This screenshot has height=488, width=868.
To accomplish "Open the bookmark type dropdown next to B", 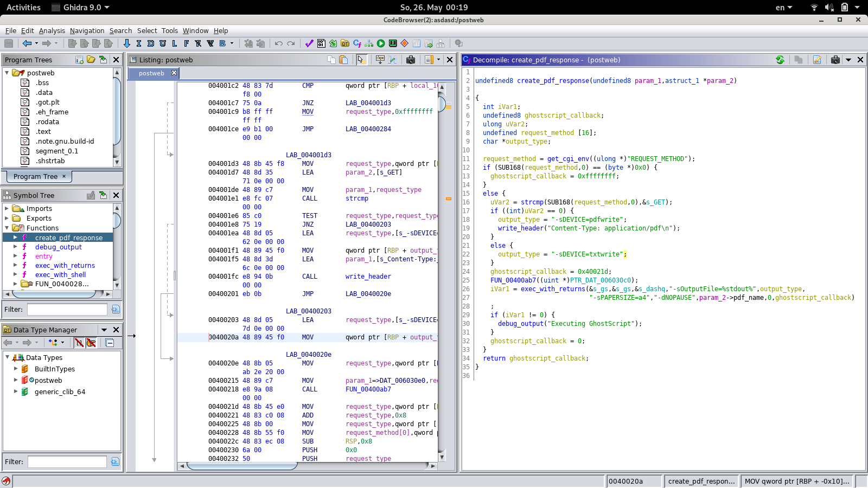I will (232, 43).
